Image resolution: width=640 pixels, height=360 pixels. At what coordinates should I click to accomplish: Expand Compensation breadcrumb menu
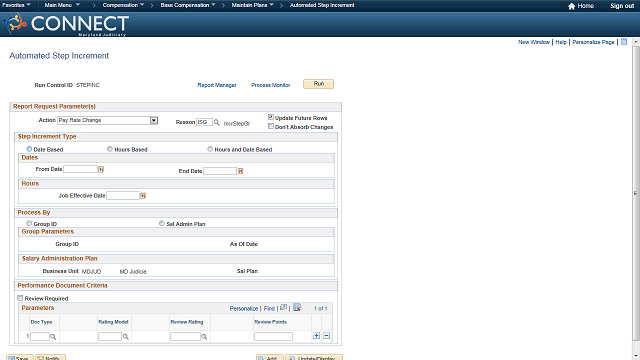pyautogui.click(x=123, y=5)
